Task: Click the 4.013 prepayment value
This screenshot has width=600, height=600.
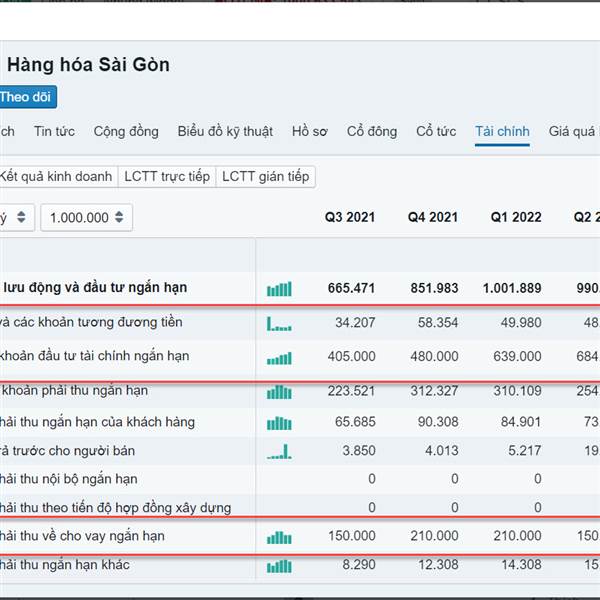Action: coord(442,451)
